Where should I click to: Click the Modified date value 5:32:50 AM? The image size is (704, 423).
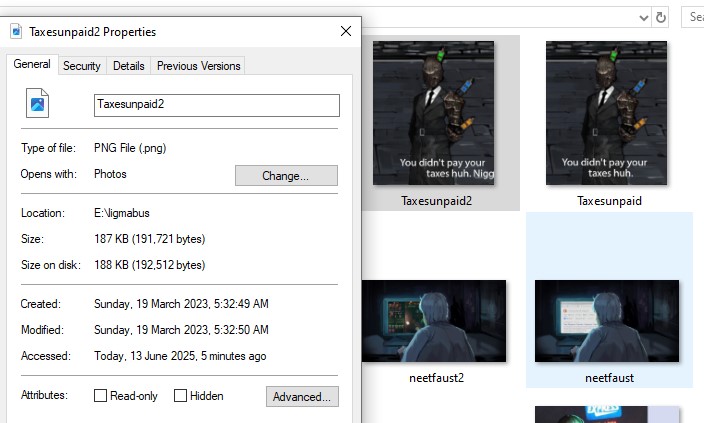tap(181, 330)
